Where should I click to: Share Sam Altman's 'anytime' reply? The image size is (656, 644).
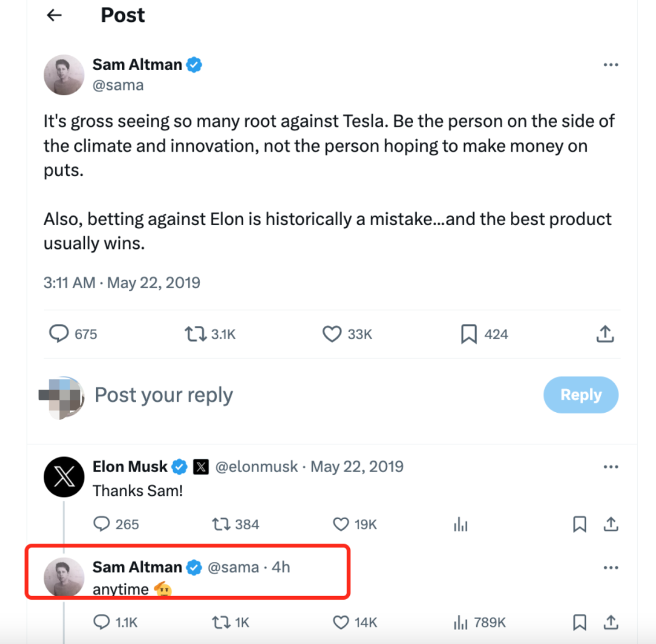pyautogui.click(x=610, y=622)
